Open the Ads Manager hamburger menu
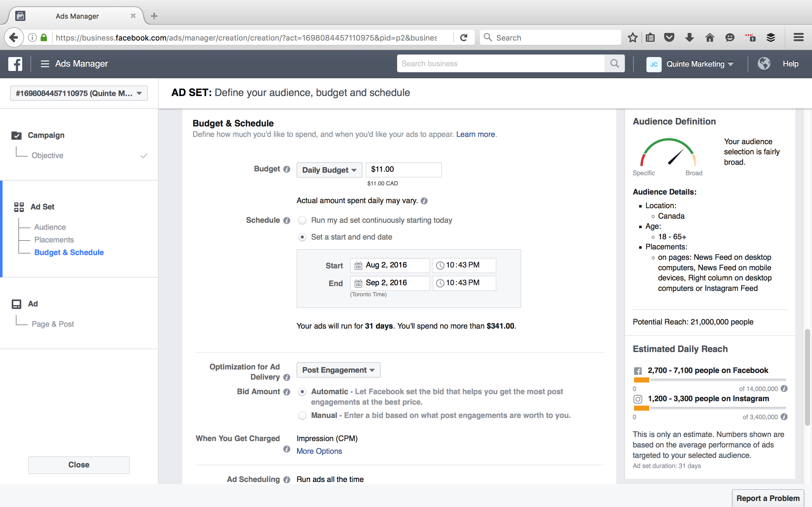 pos(45,64)
